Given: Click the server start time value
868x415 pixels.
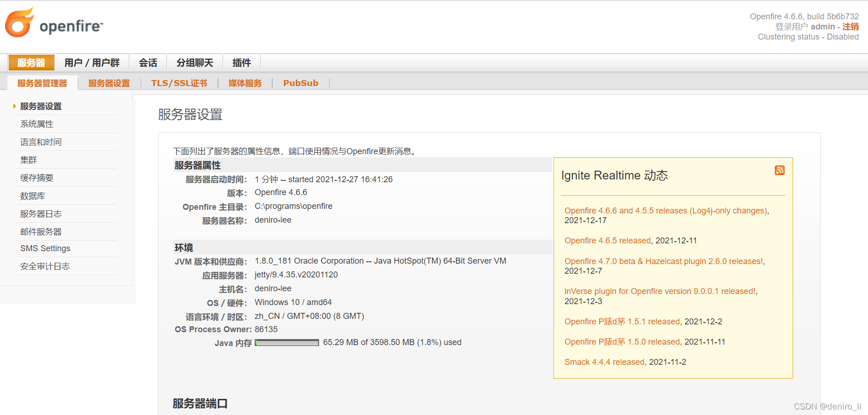Looking at the screenshot, I should pos(324,179).
